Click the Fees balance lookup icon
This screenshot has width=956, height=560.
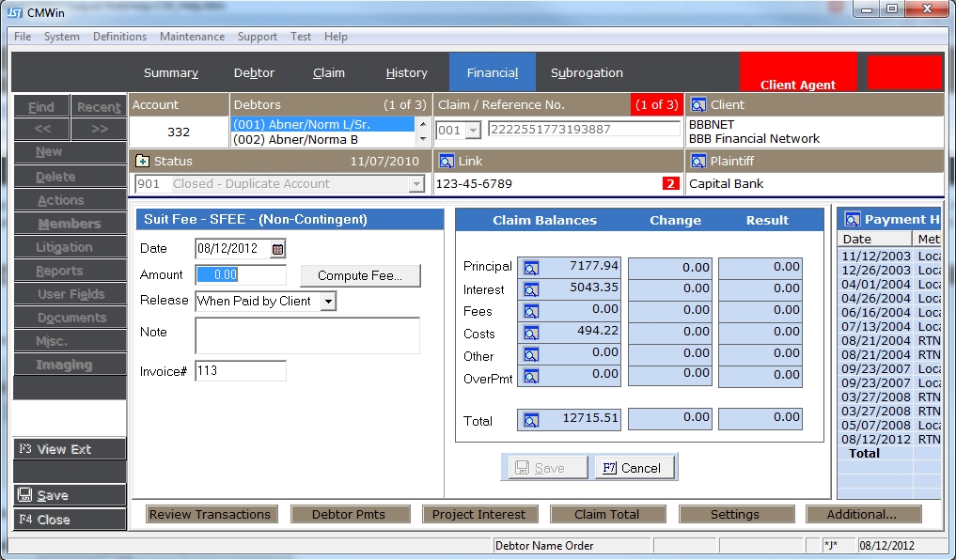click(531, 311)
